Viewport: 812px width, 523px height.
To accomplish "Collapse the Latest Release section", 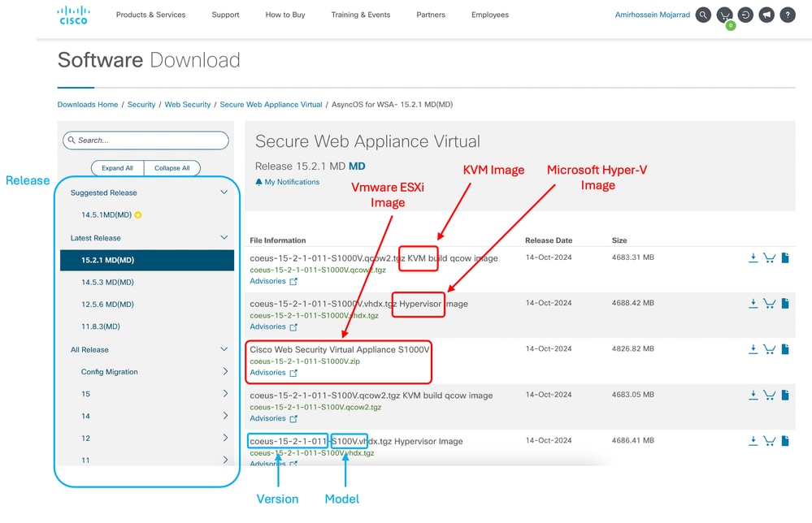I will (x=224, y=237).
